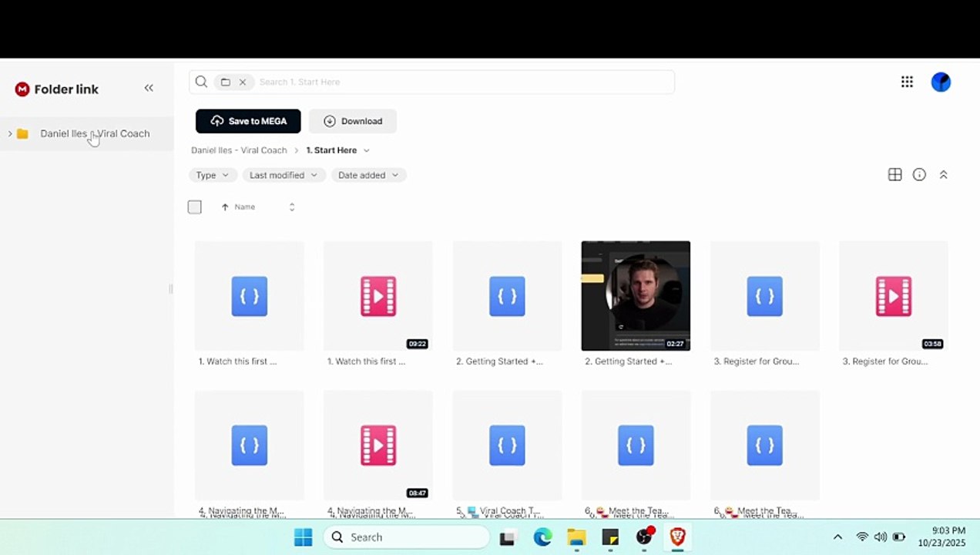980x555 pixels.
Task: Expand the Daniel Iles Viral Coach folder
Action: click(x=10, y=133)
